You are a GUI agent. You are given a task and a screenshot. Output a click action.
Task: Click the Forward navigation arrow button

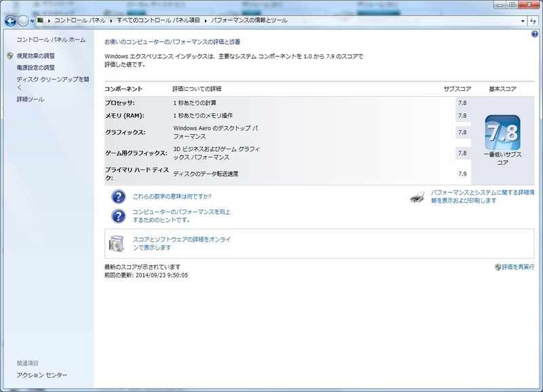point(23,21)
